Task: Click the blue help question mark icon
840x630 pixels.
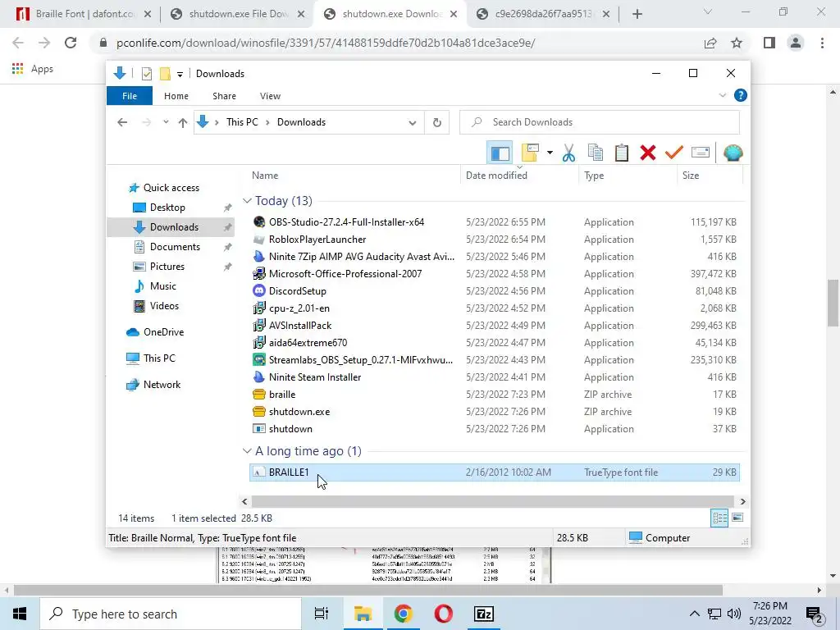Action: (x=741, y=95)
